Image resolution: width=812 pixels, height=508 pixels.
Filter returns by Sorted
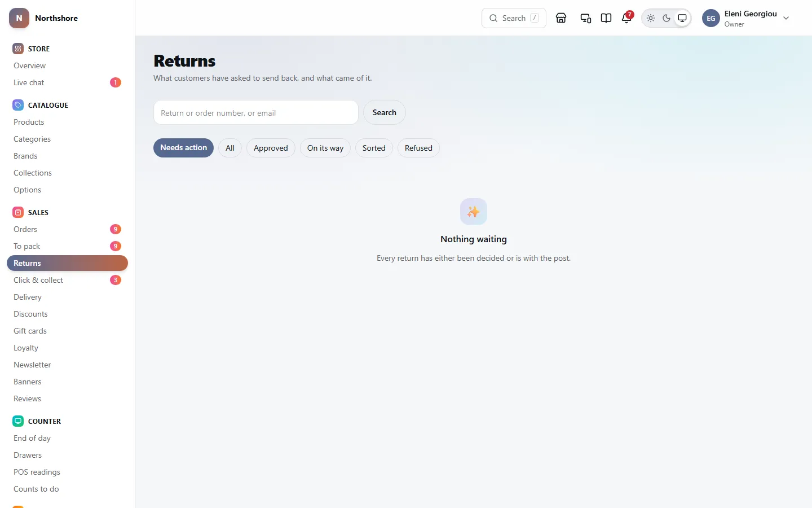coord(374,148)
